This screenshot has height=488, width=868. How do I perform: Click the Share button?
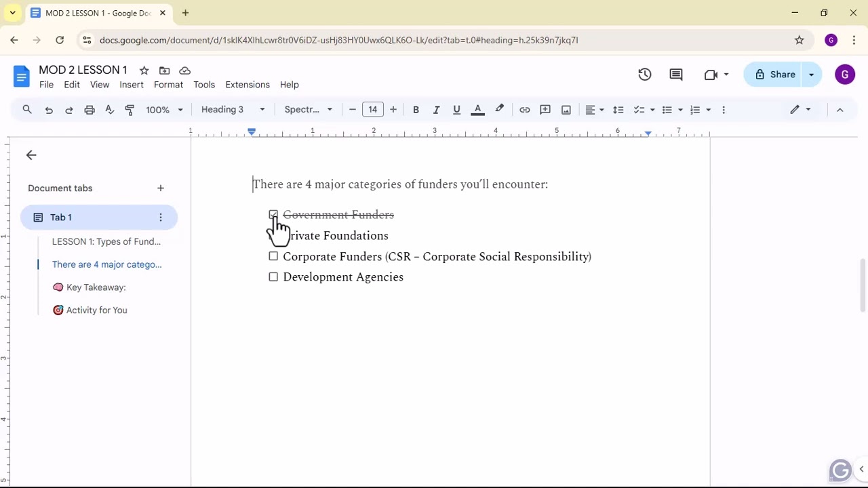tap(774, 75)
